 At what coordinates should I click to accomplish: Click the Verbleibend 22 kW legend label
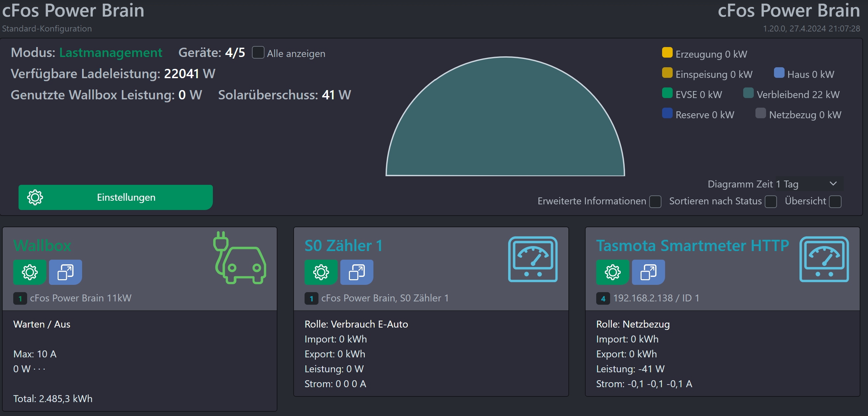(798, 95)
